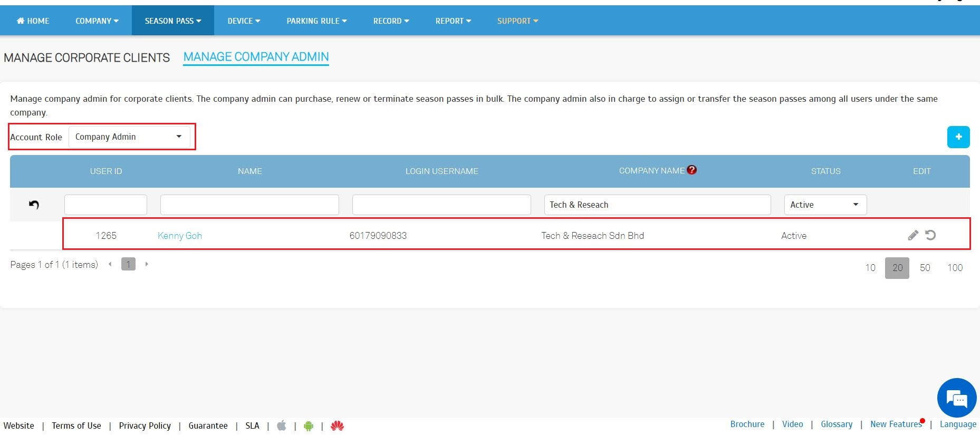Open the live chat bubble icon
The width and height of the screenshot is (980, 435).
click(x=956, y=398)
